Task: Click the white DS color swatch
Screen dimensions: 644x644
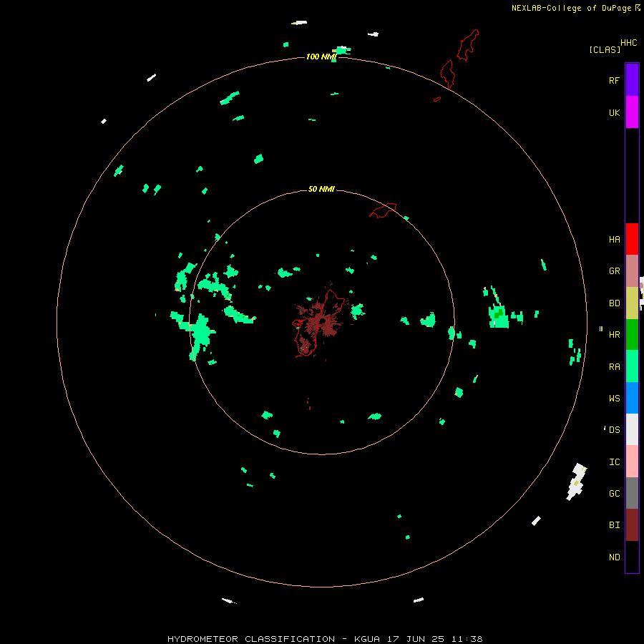Action: [x=632, y=429]
